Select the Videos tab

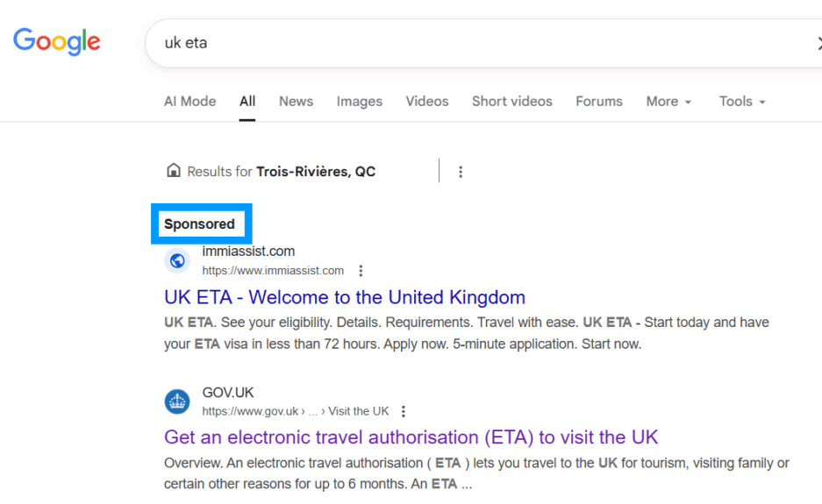click(x=426, y=101)
